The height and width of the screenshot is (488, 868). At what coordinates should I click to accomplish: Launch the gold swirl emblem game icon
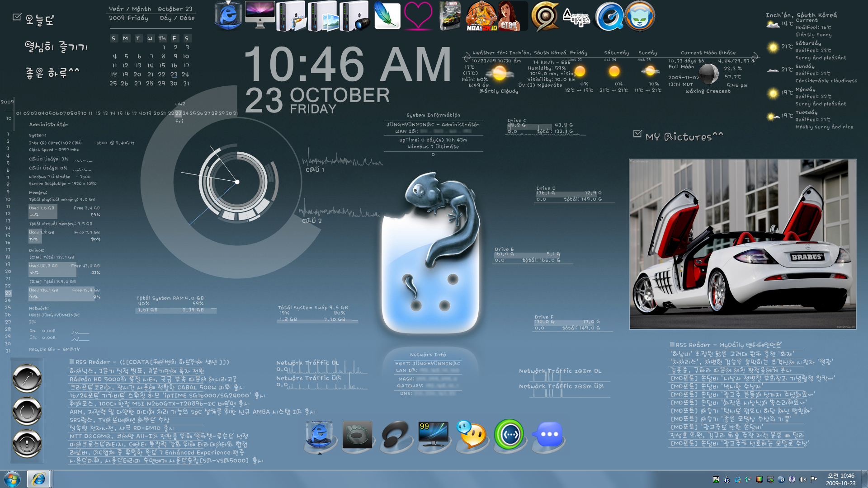click(545, 16)
